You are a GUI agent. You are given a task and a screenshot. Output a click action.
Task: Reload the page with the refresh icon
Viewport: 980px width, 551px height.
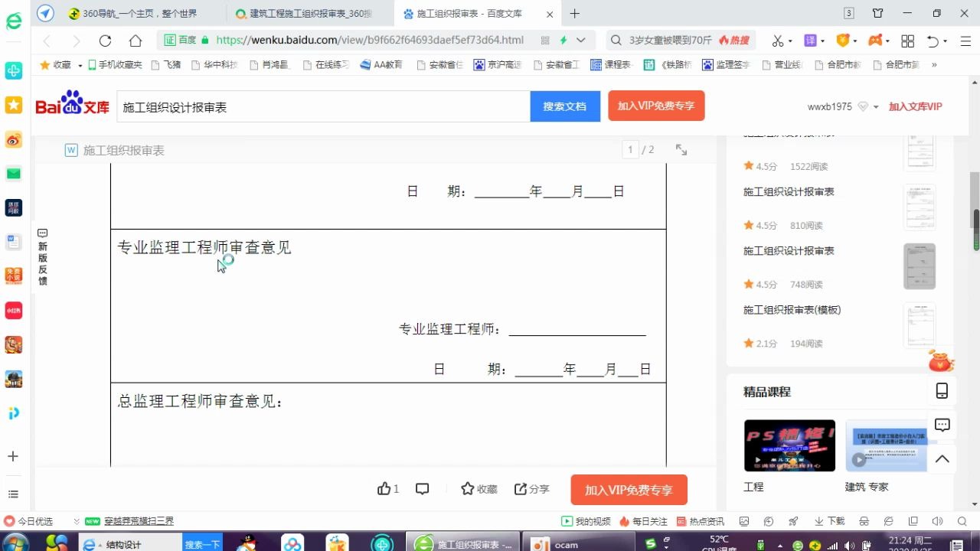(x=105, y=41)
